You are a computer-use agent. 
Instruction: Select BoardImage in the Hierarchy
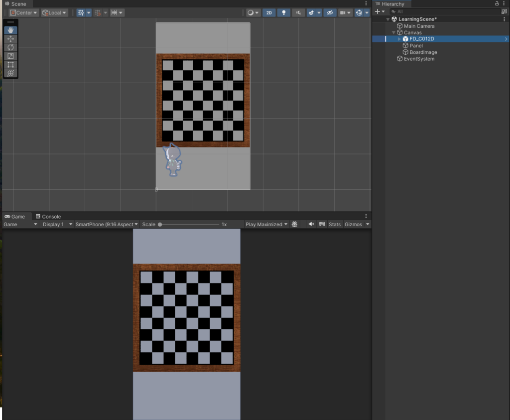coord(423,52)
